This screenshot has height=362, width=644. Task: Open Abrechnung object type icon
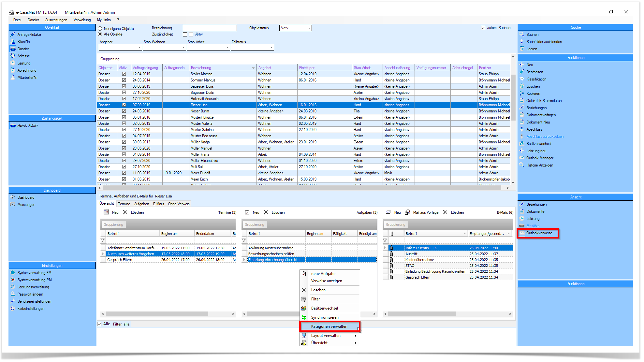point(13,70)
